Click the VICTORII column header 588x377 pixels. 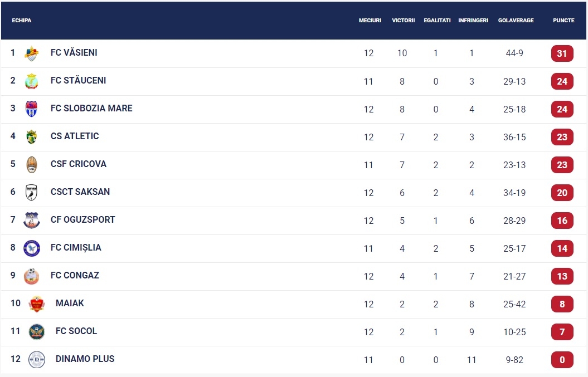click(x=403, y=20)
